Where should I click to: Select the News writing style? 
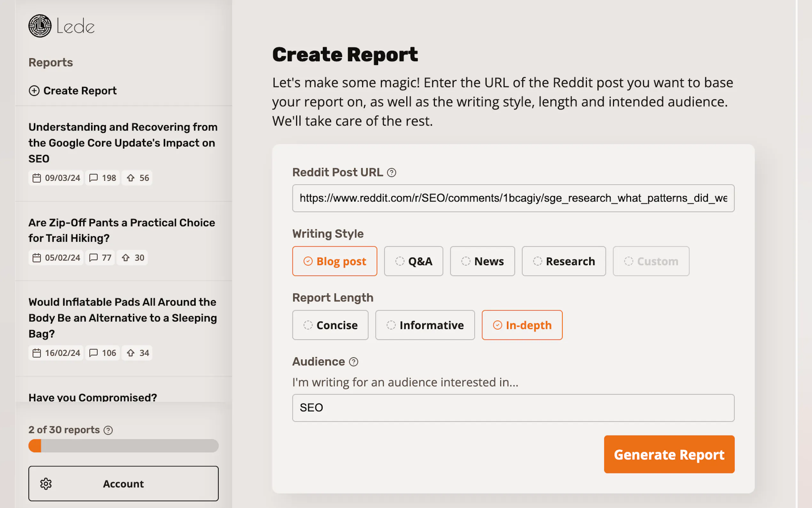[482, 261]
